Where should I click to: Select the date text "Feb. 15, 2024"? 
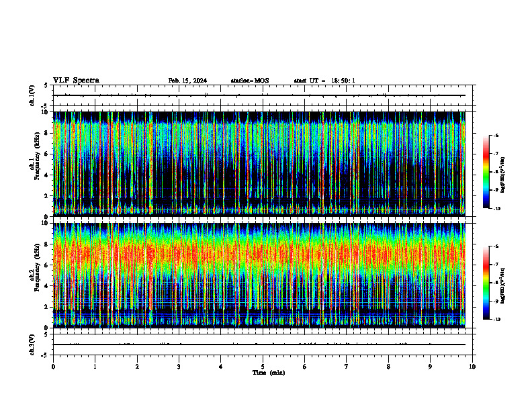pyautogui.click(x=187, y=81)
